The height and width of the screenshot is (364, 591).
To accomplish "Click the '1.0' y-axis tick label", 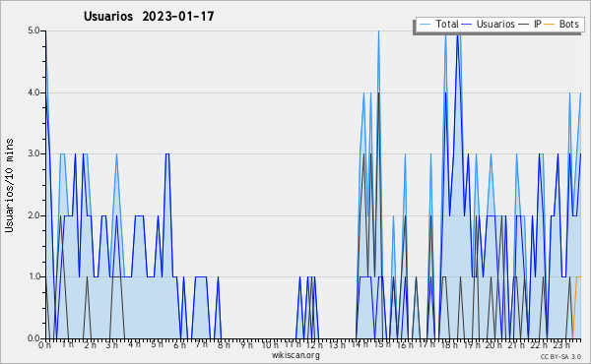I will (33, 276).
